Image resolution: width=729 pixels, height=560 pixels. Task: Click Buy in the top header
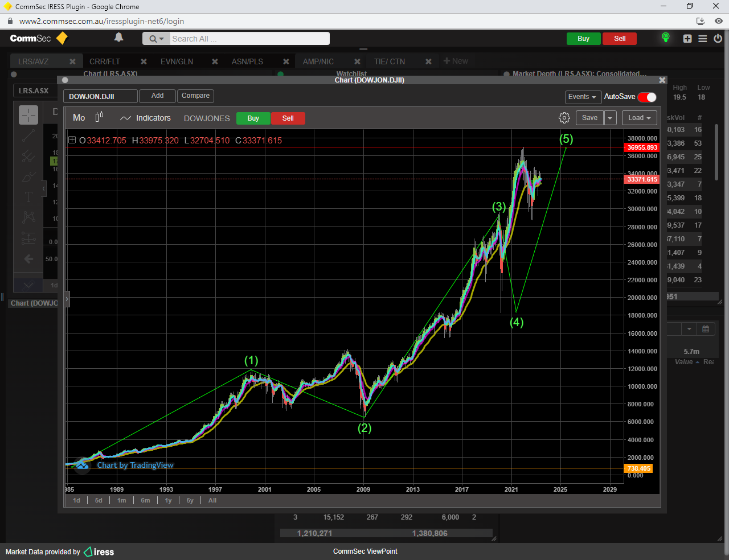point(583,39)
